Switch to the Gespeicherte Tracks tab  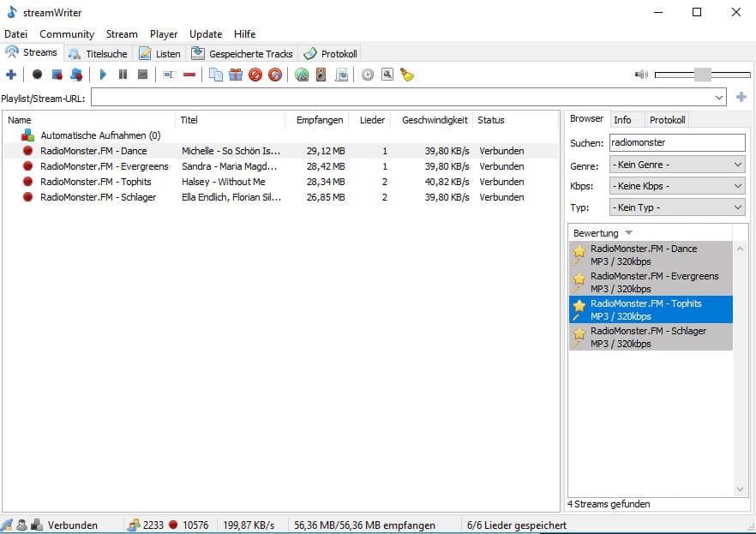tap(243, 53)
